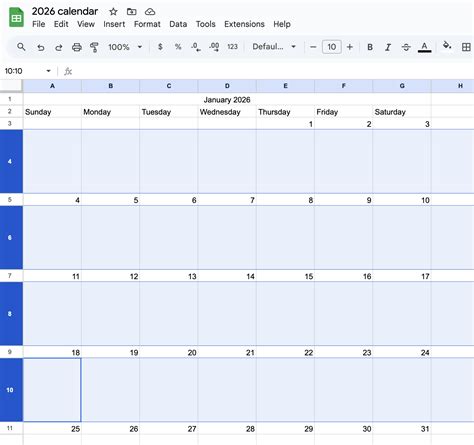Click the move to folder icon
474x445 pixels.
point(132,12)
